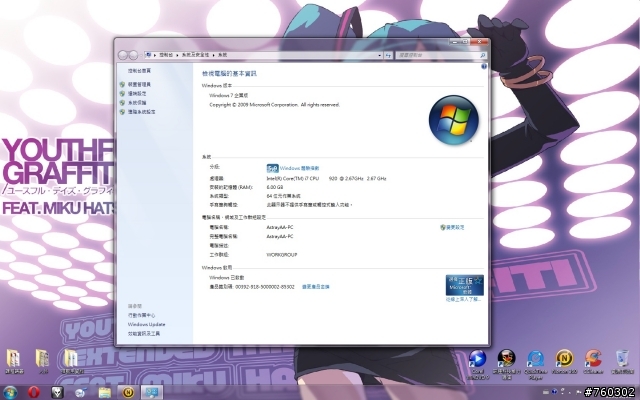Viewport: 640px width, 400px height.
Task: Open CCleaner desktop shortcut
Action: [593, 362]
